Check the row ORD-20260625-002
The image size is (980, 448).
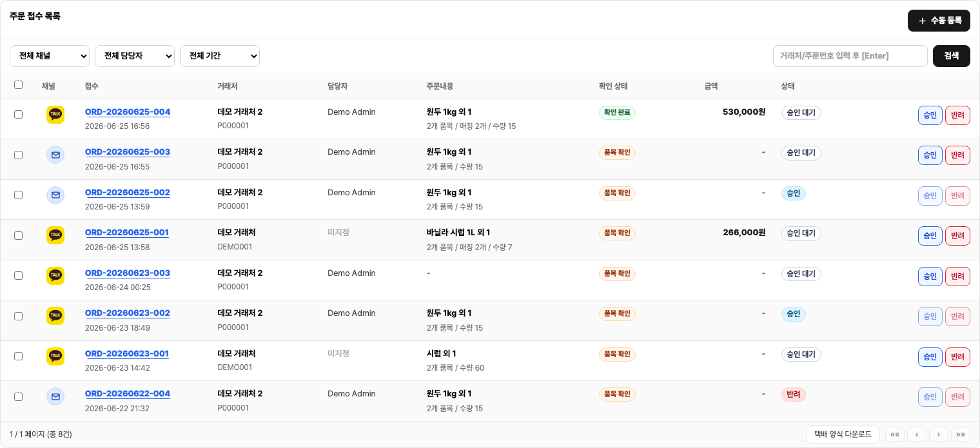tap(18, 195)
